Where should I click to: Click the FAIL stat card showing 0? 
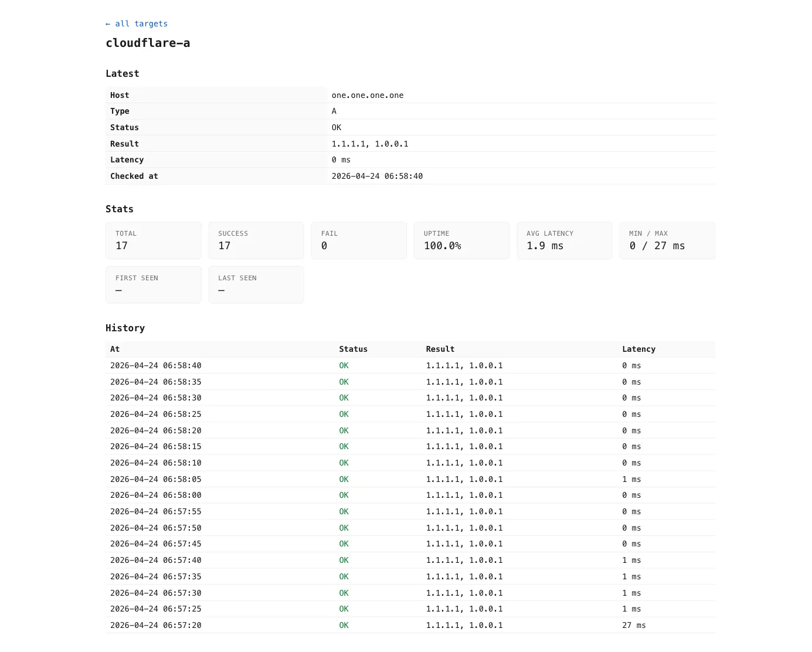pyautogui.click(x=358, y=240)
